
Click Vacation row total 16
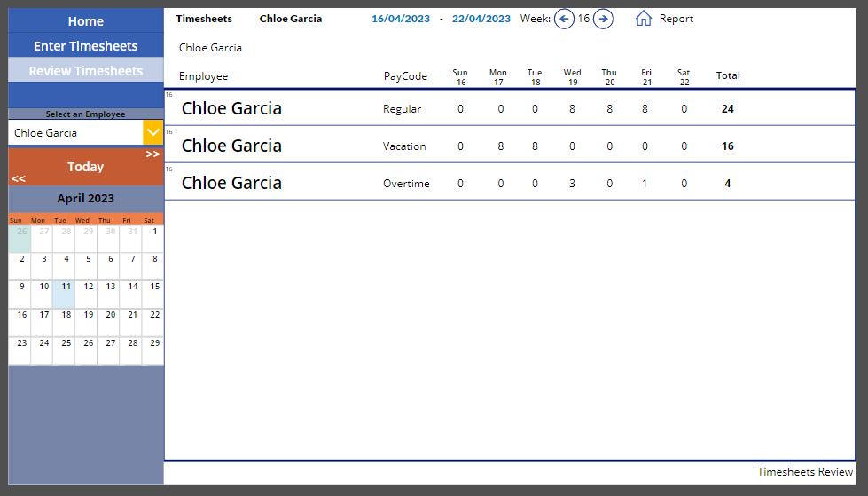click(727, 146)
